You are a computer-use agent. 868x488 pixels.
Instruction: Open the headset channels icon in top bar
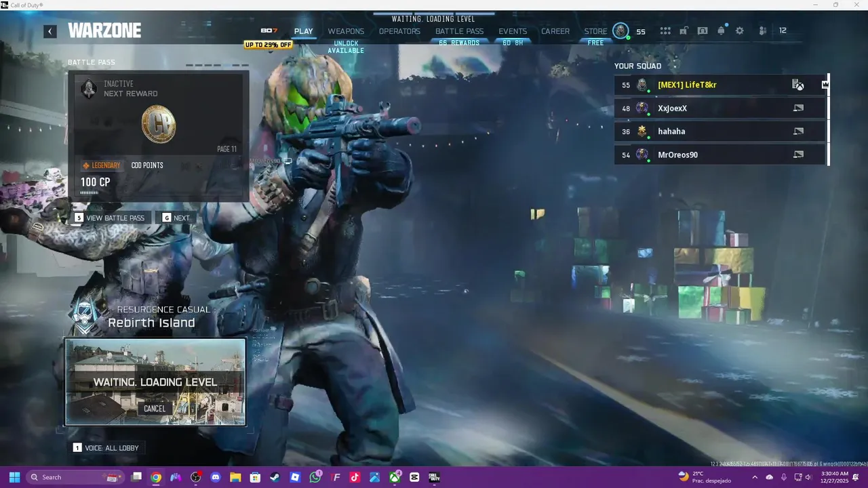pyautogui.click(x=703, y=31)
